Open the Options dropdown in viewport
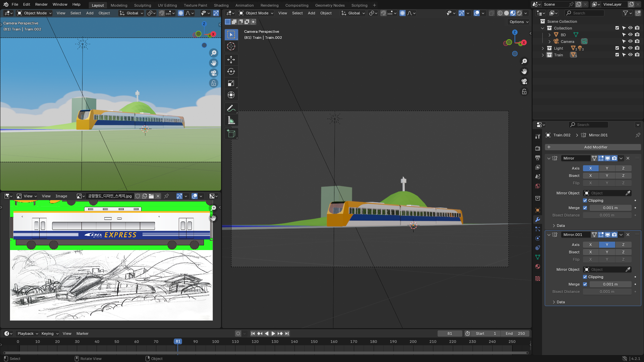644x362 pixels. point(519,22)
